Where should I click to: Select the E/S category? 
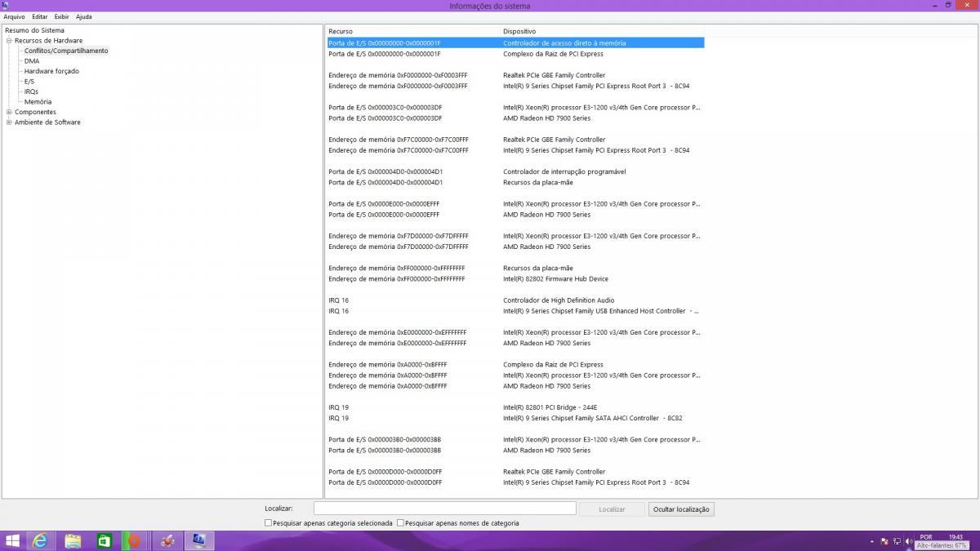[x=29, y=82]
